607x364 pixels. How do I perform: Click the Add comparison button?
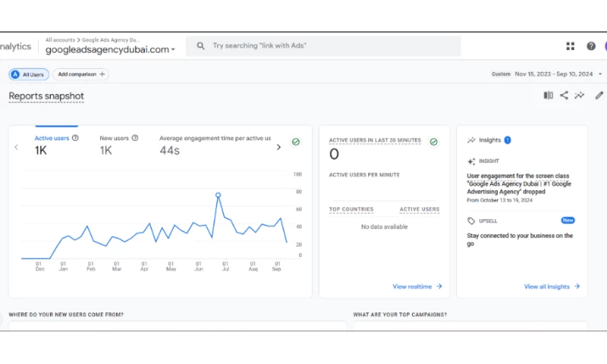(x=81, y=74)
